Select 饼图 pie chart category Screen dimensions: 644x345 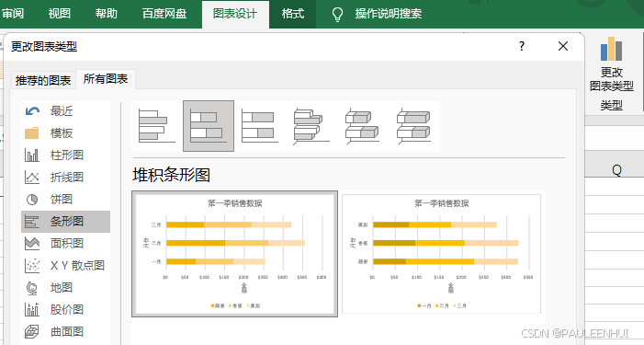click(x=66, y=200)
